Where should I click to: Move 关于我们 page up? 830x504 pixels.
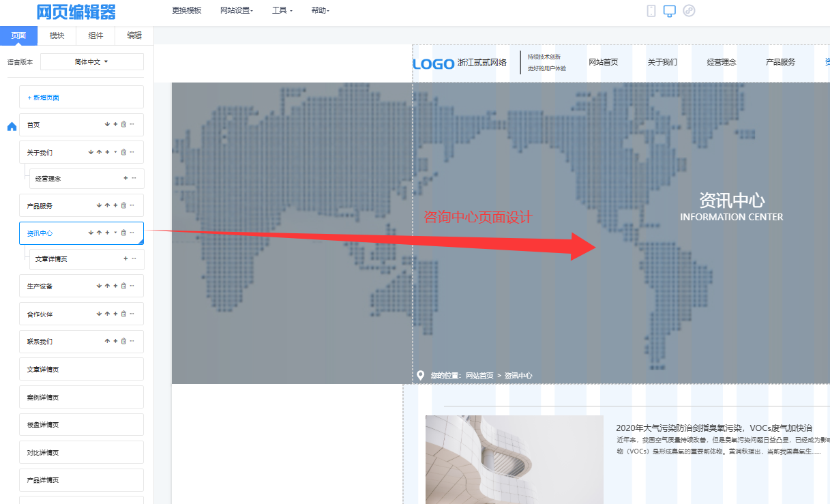[x=99, y=152]
